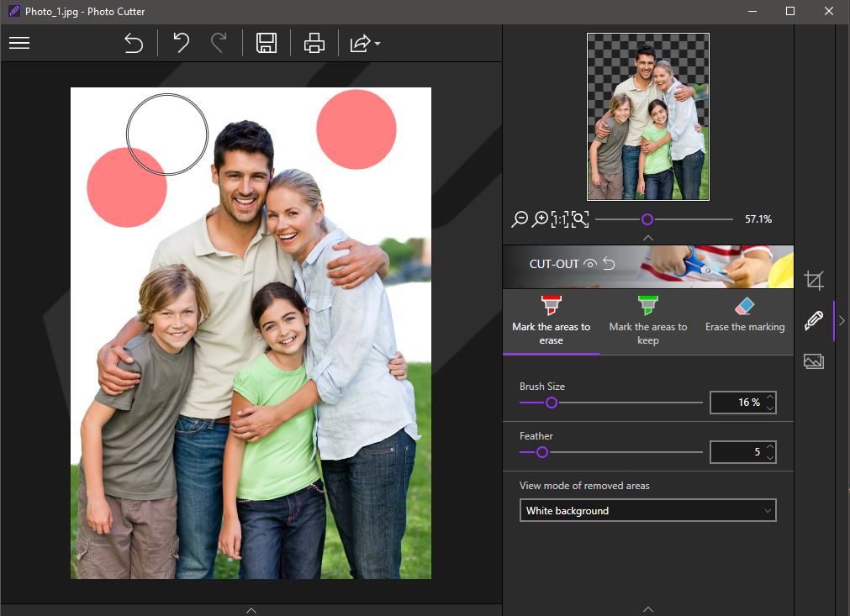Select the Cut-out pencil tool
Image resolution: width=850 pixels, height=616 pixels.
814,320
